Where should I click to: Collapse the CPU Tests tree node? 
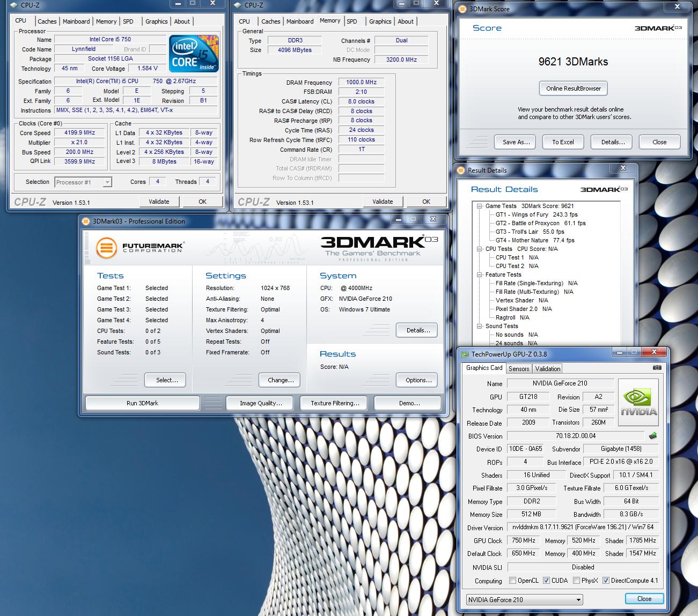pyautogui.click(x=480, y=249)
